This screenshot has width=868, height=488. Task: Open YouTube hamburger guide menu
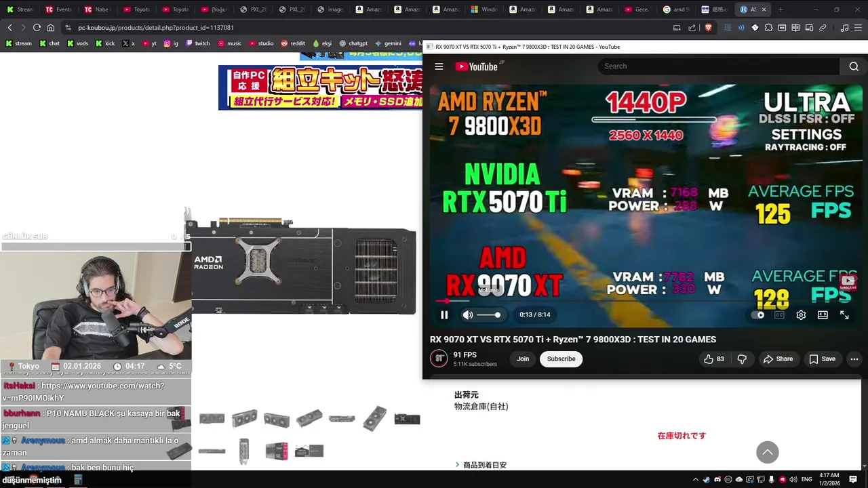(x=439, y=66)
